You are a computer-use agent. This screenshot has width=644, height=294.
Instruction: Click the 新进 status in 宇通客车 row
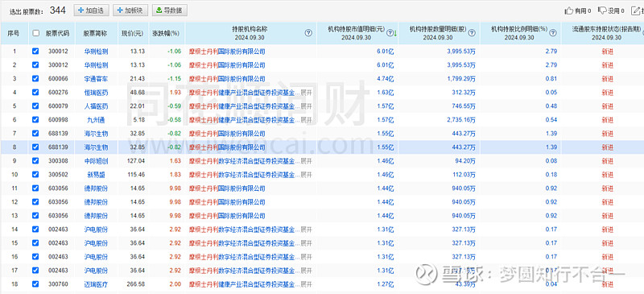pos(608,79)
